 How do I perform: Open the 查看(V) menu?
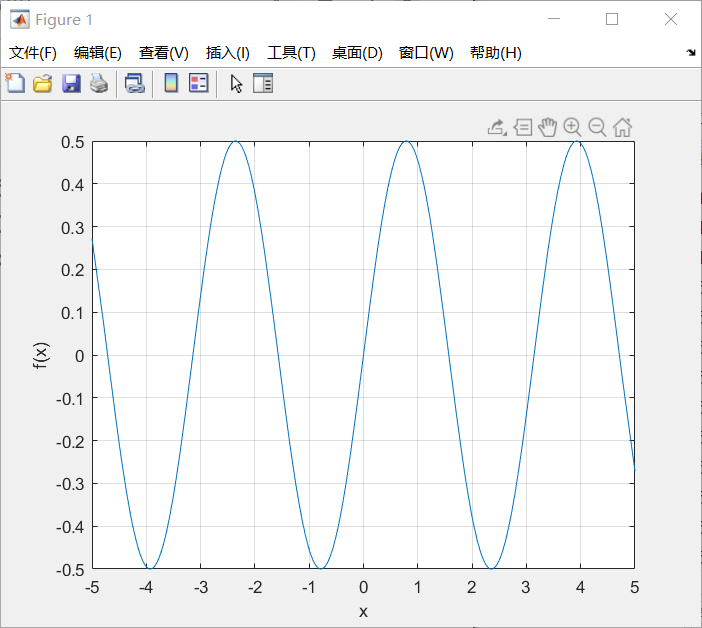coord(163,53)
